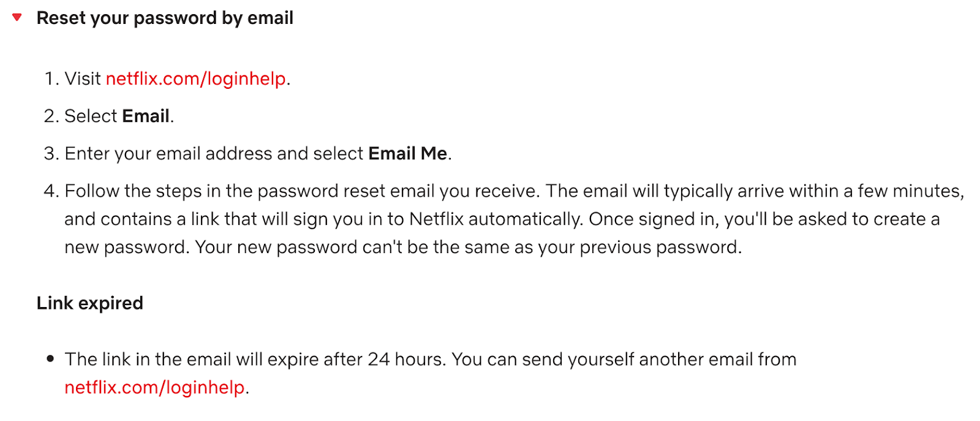The image size is (980, 421).
Task: Collapse the red triangle disclosure arrow
Action: pos(17,18)
